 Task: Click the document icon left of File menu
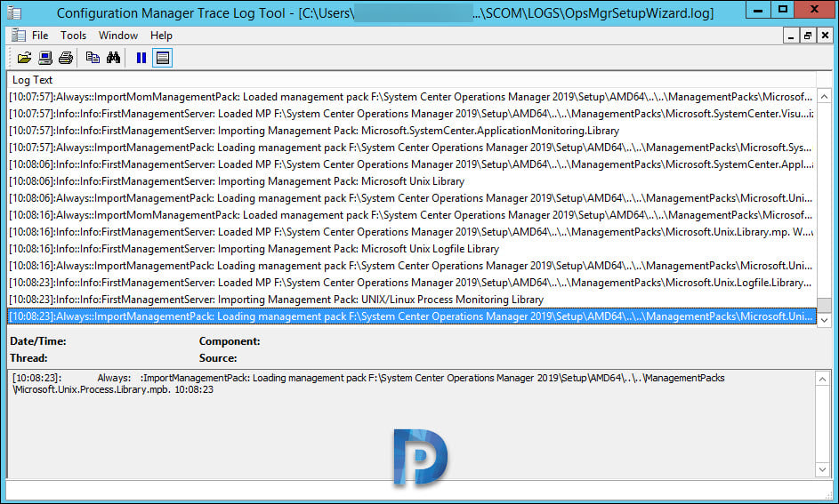pos(18,36)
